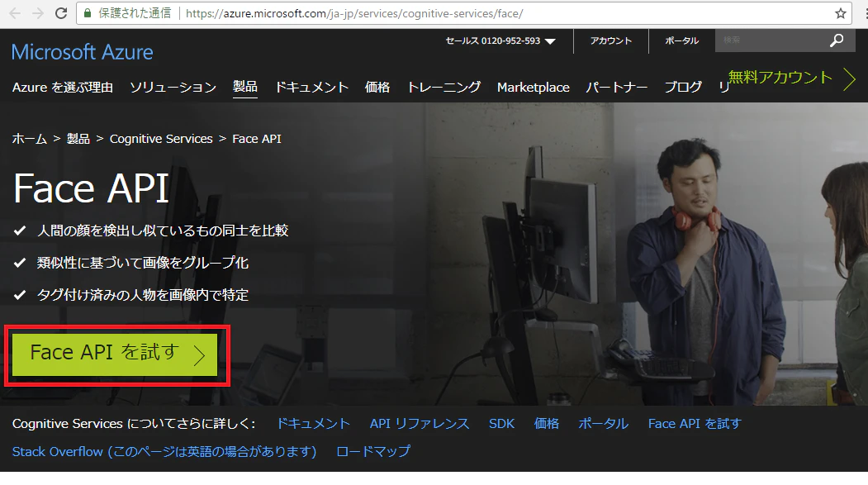This screenshot has height=485, width=868.
Task: Click the text 人間の顔を検出し似ているもの同士を比較
Action: point(163,231)
